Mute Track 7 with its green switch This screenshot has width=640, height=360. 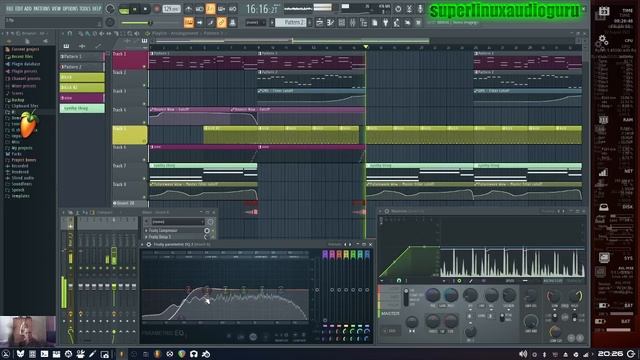[x=144, y=178]
